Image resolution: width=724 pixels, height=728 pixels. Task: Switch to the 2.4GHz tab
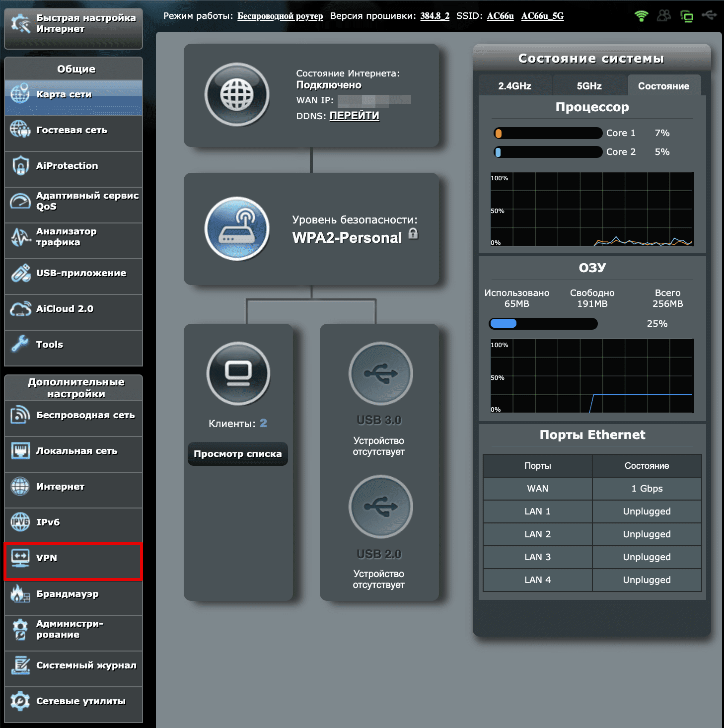pyautogui.click(x=515, y=85)
